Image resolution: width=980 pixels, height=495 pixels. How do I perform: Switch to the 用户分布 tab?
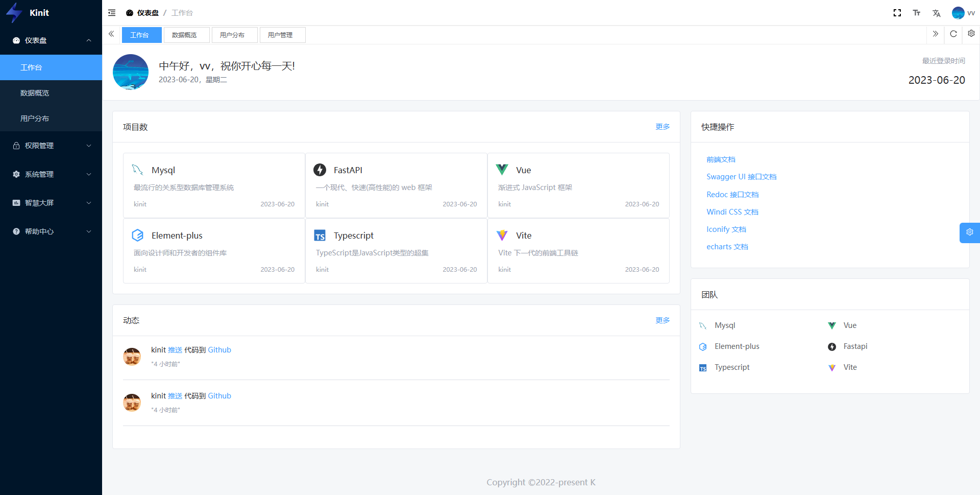click(x=234, y=35)
